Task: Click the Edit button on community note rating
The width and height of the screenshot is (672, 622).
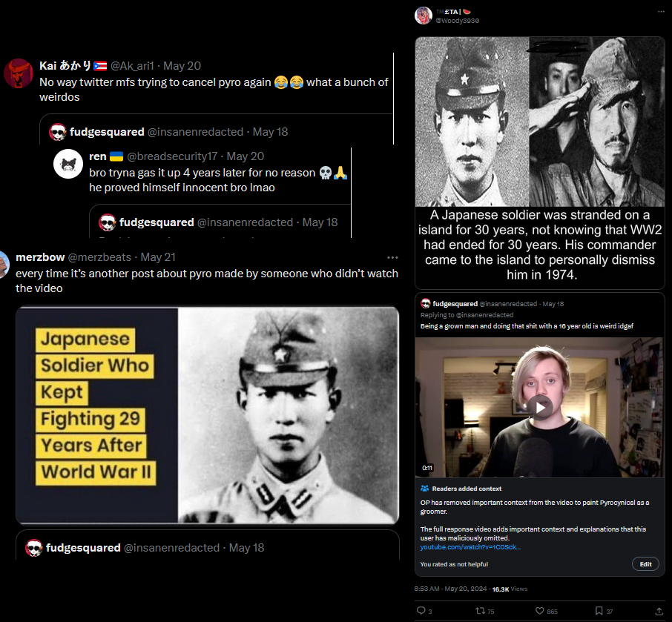Action: click(645, 564)
